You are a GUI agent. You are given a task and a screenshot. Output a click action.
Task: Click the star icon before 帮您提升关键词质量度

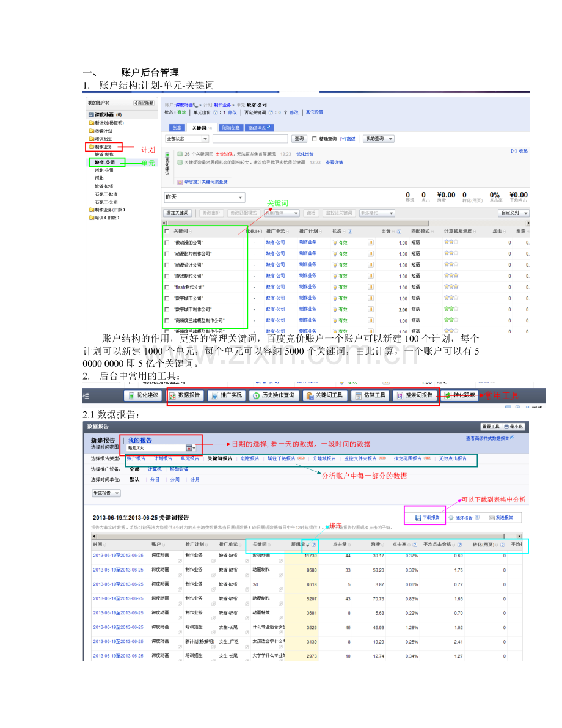coord(180,182)
